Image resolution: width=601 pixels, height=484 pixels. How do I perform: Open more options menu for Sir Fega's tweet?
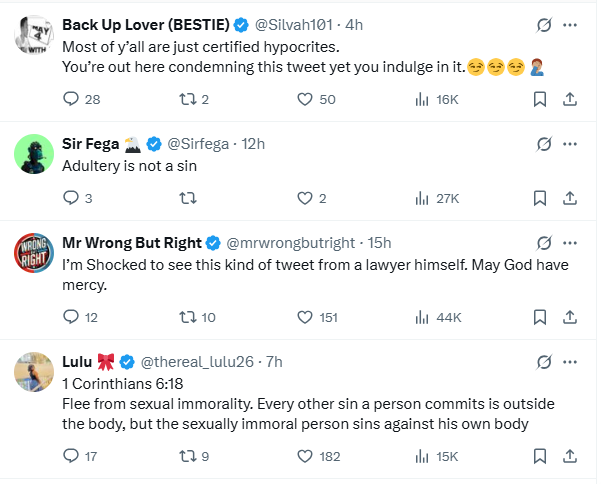(570, 144)
